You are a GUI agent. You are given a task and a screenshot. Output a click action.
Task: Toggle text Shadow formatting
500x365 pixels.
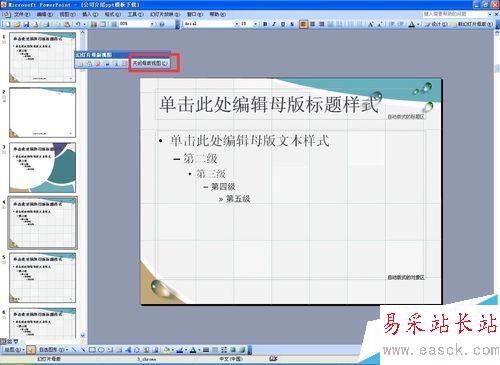pos(292,24)
